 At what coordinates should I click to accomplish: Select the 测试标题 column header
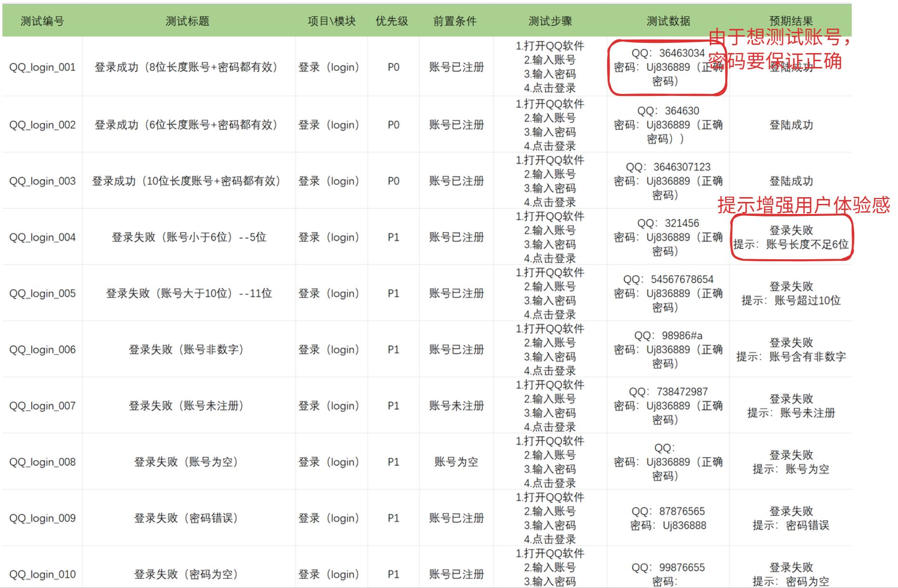coord(188,21)
